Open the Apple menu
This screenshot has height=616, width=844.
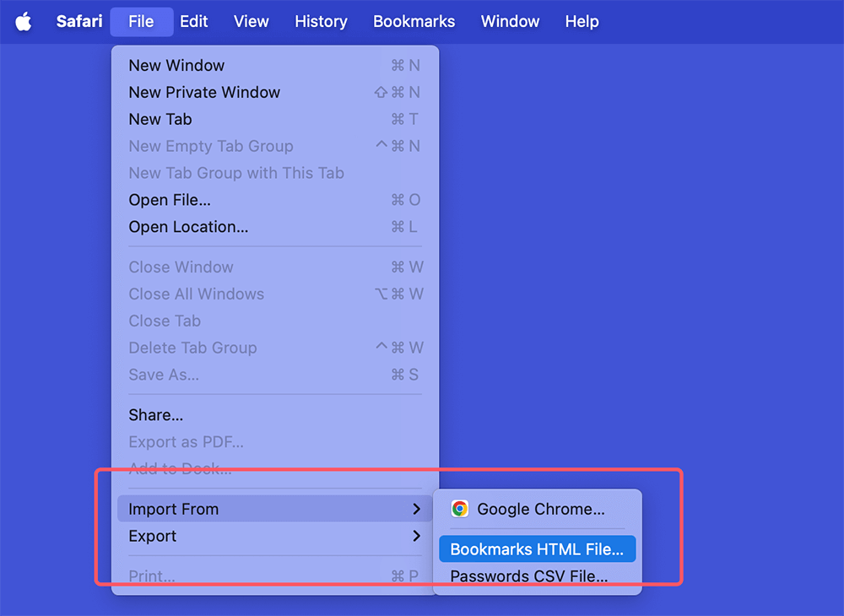23,21
